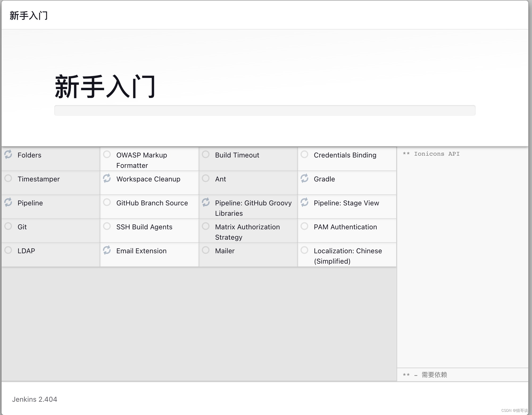Click the top-left 新手入门 header title
Screen dimensions: 532x415
[29, 15]
